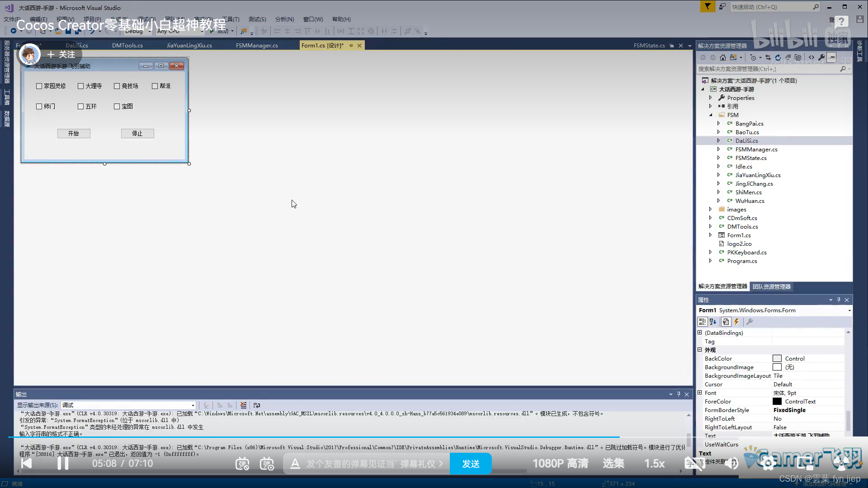Viewport: 868px width, 488px height.
Task: Click the Pending Changes Filter clock icon
Action: click(753, 57)
